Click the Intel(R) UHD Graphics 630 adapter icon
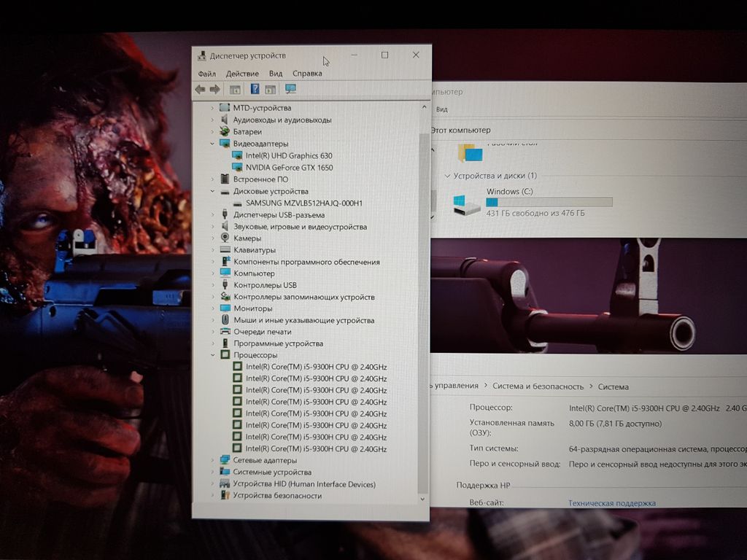The width and height of the screenshot is (747, 560). (237, 155)
